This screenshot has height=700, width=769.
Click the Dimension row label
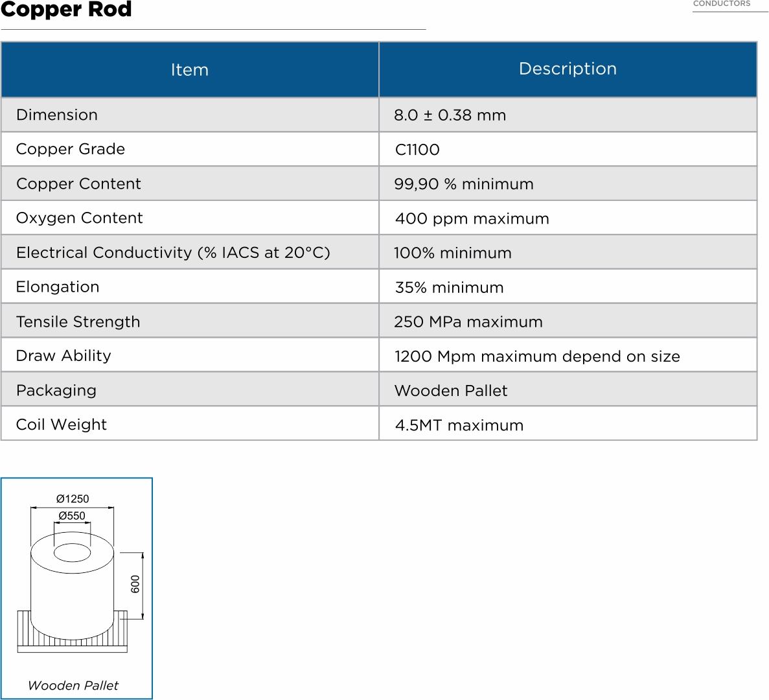(57, 115)
